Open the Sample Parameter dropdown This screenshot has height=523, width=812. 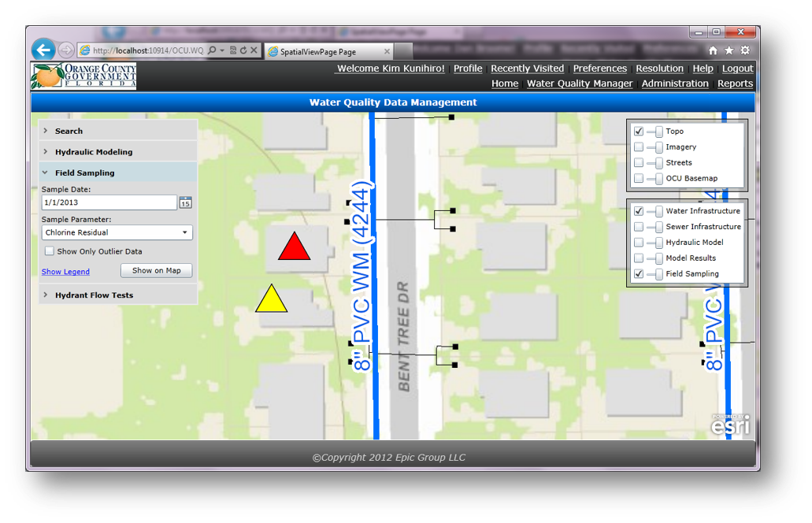click(117, 233)
